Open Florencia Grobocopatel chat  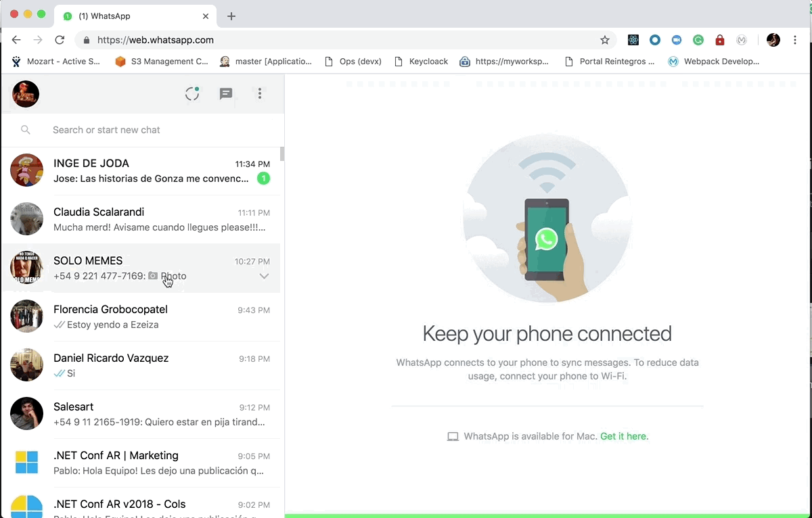(141, 317)
